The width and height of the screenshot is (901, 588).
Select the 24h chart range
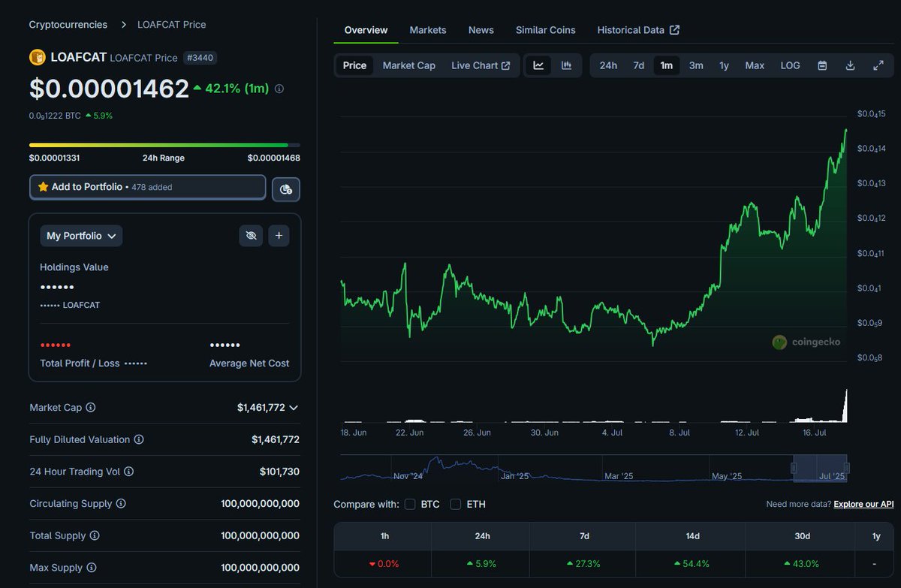point(608,65)
